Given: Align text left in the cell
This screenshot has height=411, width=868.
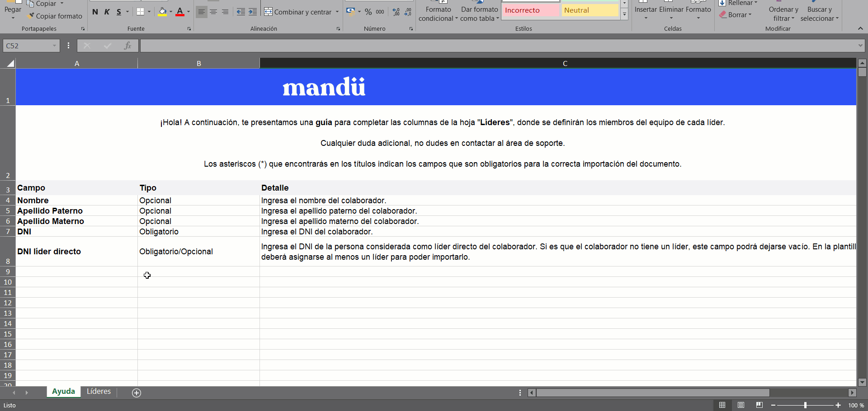Looking at the screenshot, I should pyautogui.click(x=202, y=12).
